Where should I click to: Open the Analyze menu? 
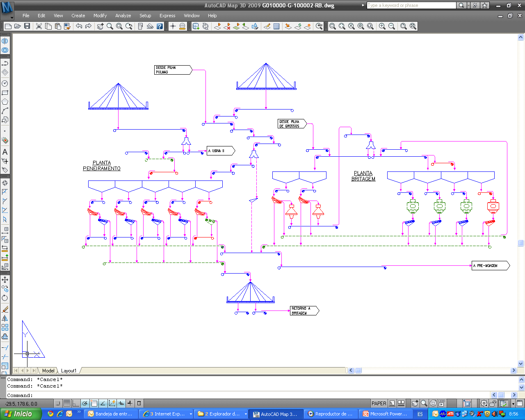[123, 16]
